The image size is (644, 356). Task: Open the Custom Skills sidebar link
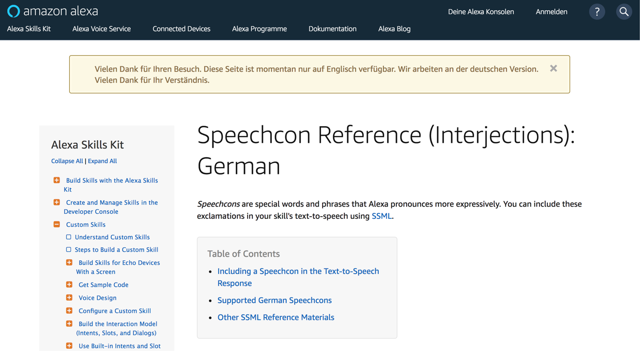[x=86, y=226]
